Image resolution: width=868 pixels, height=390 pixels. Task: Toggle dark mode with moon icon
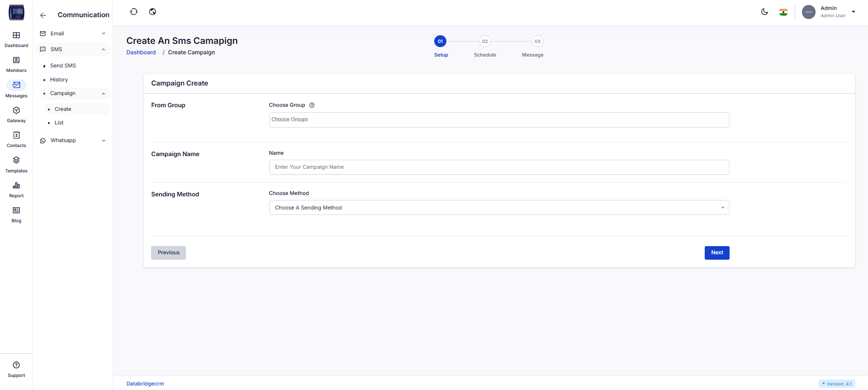coord(764,12)
